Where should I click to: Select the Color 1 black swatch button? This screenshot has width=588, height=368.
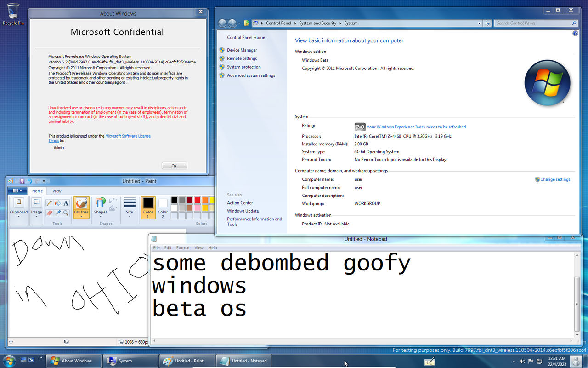click(x=148, y=208)
